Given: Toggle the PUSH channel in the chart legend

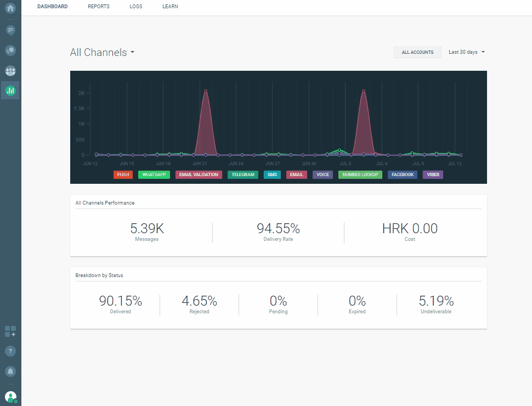Looking at the screenshot, I should tap(123, 174).
